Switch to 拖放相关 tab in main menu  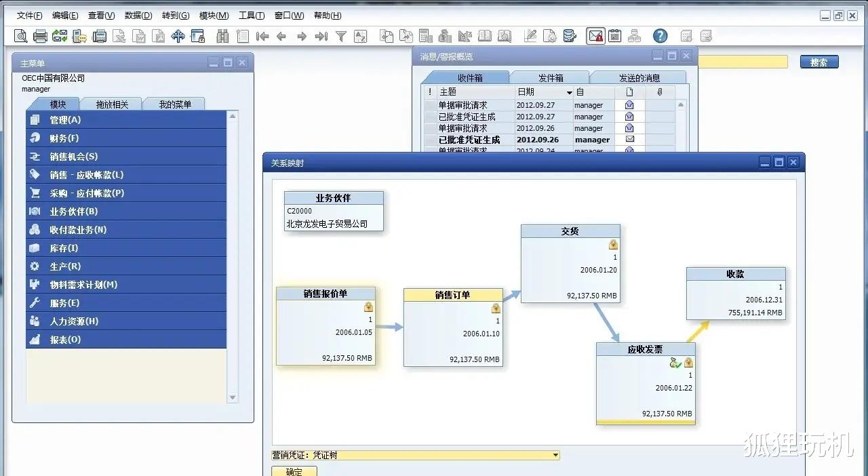[x=111, y=104]
